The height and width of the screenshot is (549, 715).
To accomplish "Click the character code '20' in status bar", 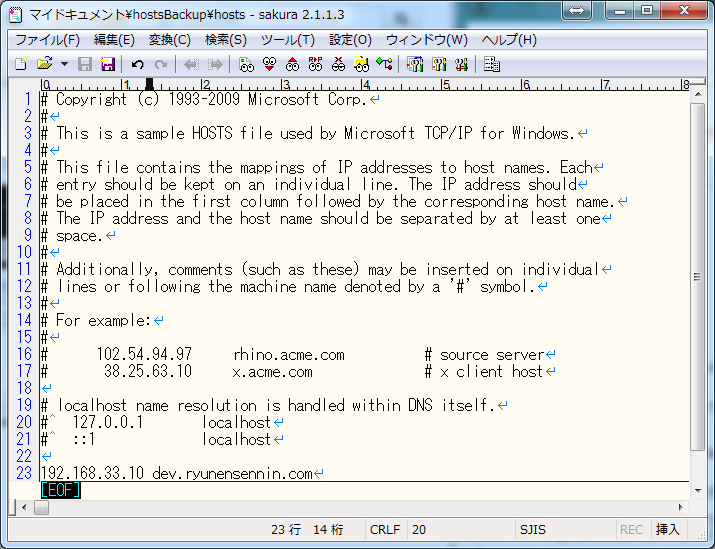I will point(419,529).
